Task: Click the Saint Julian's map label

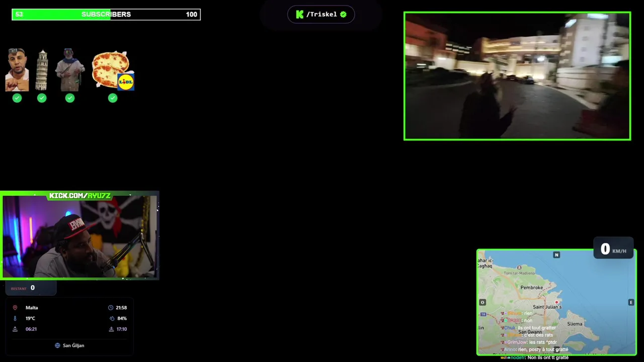Action: click(547, 307)
